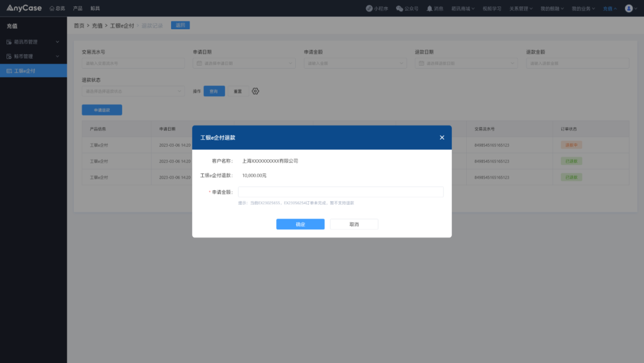Expand 箱讯币管理 in the sidebar

tap(33, 42)
